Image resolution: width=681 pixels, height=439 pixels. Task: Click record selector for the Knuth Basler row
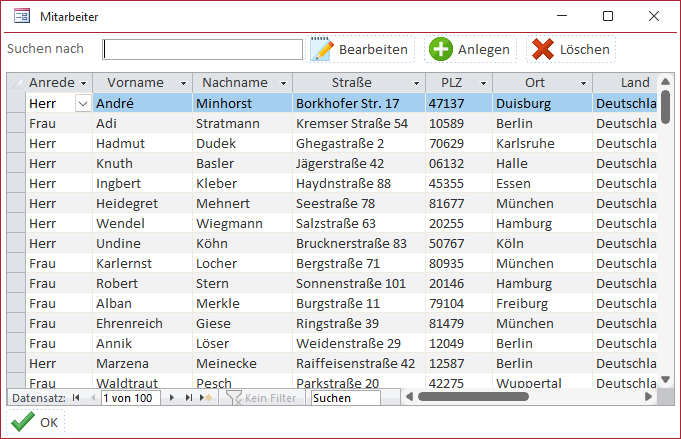coord(16,163)
